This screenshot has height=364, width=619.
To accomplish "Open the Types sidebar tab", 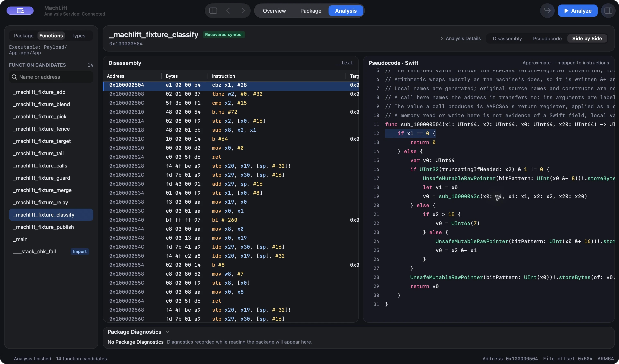I will tap(78, 36).
